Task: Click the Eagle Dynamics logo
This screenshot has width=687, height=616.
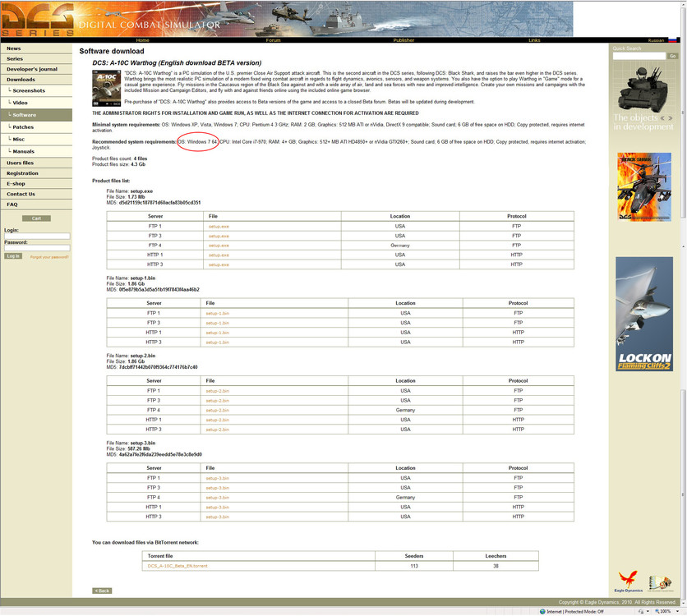Action: (x=629, y=582)
